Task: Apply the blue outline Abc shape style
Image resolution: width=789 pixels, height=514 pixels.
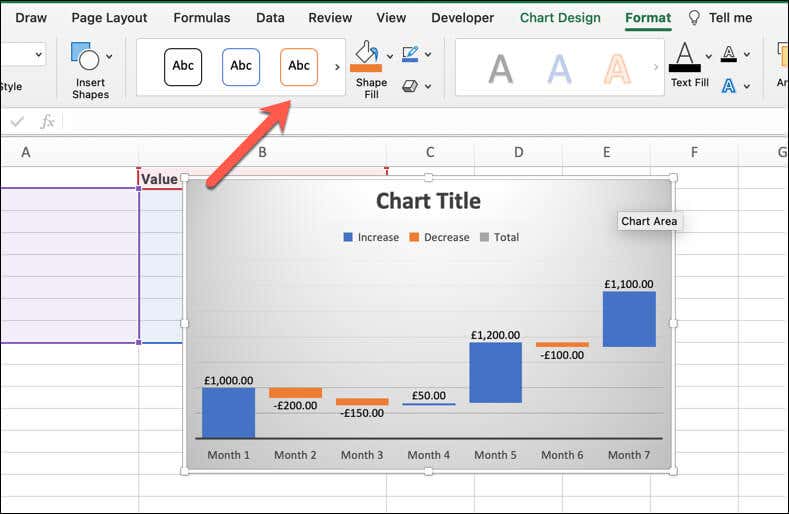Action: point(241,66)
